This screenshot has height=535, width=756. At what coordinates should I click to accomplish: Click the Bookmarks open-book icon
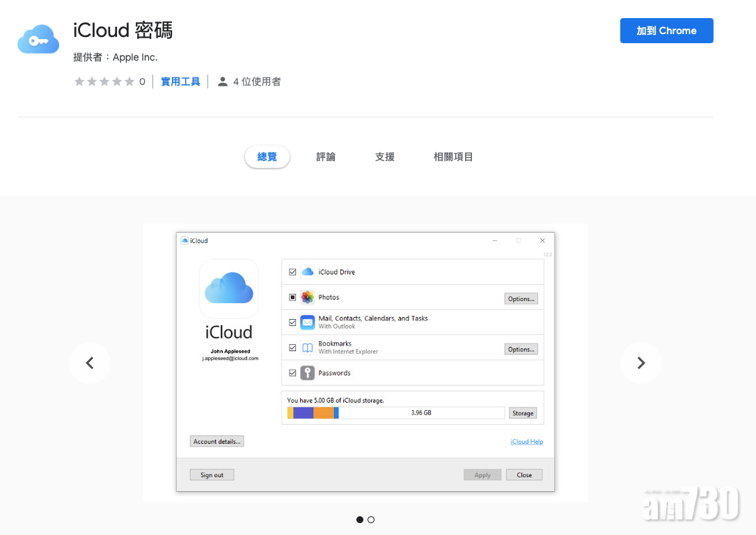pyautogui.click(x=307, y=347)
